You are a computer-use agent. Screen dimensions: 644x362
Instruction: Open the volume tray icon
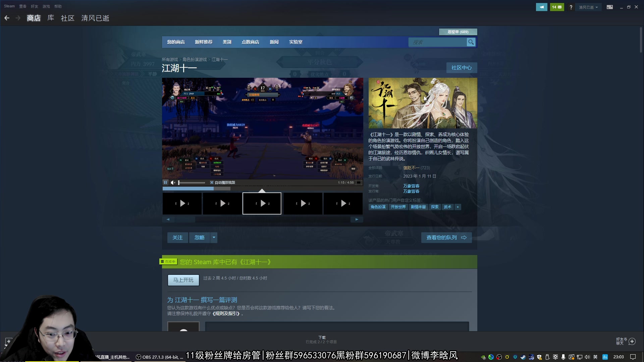(587, 357)
